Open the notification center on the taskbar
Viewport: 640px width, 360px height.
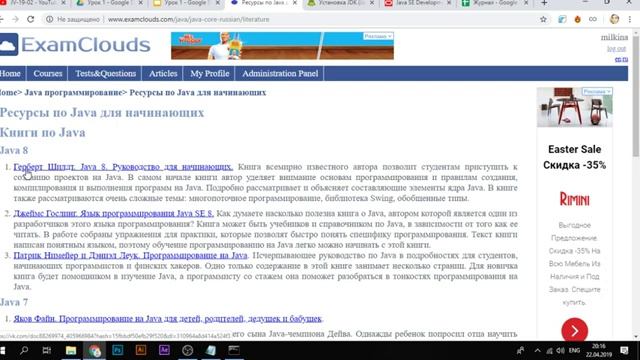pyautogui.click(x=624, y=350)
